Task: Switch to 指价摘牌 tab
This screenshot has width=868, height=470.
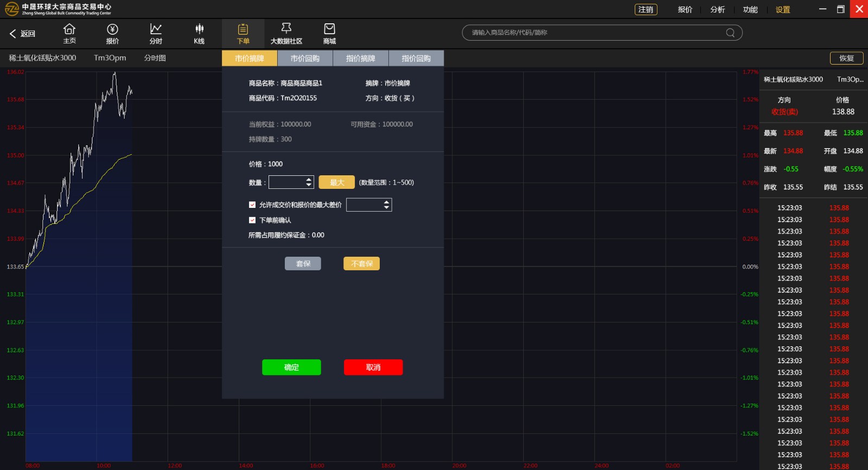Action: [361, 58]
